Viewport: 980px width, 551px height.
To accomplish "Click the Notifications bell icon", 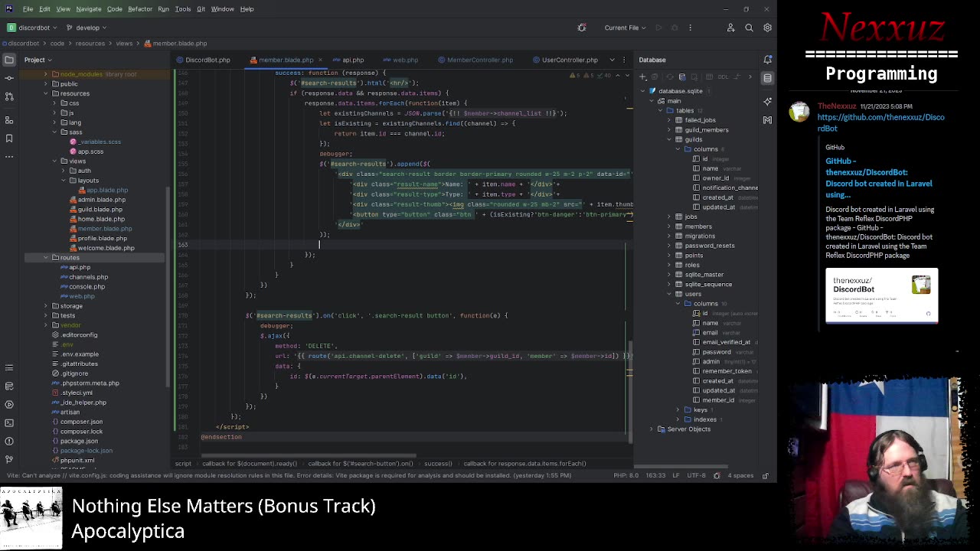I will [x=767, y=60].
